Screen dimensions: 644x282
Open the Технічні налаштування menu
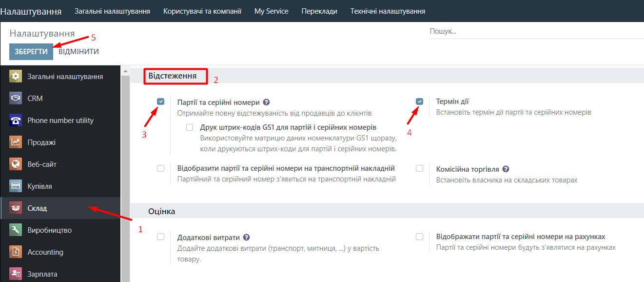tap(388, 11)
